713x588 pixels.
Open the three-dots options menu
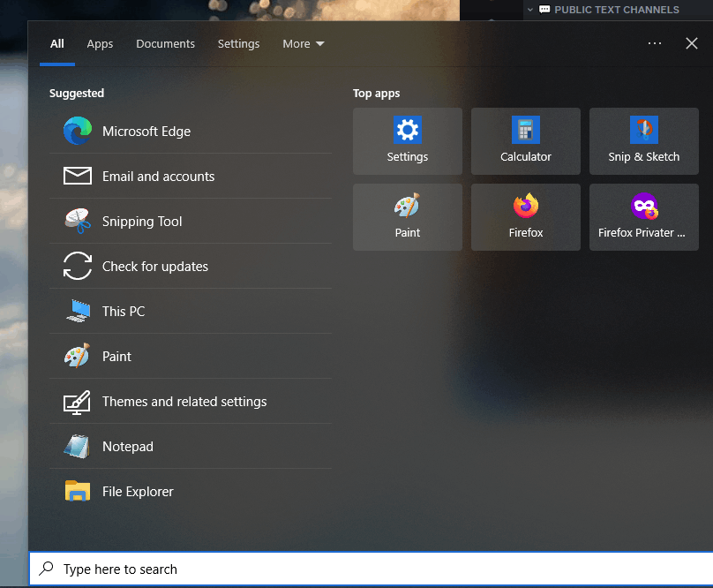(x=655, y=43)
